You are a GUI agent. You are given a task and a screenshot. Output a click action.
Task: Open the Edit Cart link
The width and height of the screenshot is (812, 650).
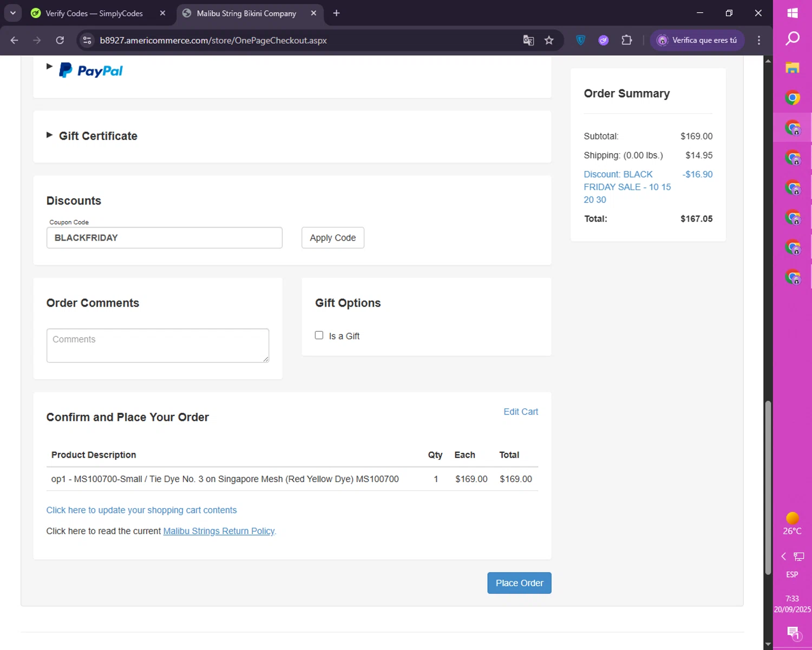tap(521, 412)
